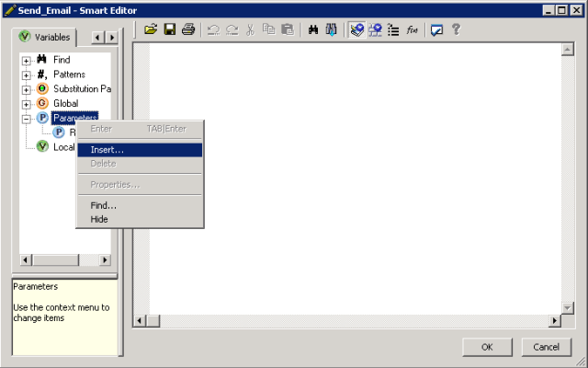588x368 pixels.
Task: Click the question mark Help icon
Action: (456, 29)
